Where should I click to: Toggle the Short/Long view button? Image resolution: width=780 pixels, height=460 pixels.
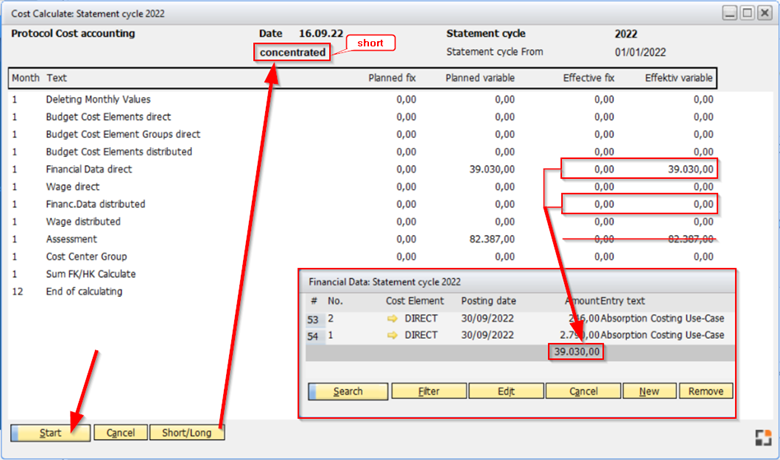pos(187,433)
